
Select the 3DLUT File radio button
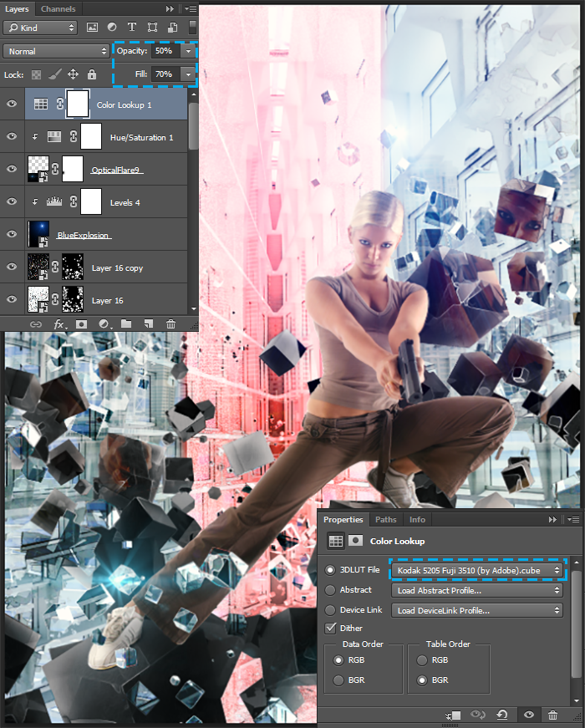330,570
